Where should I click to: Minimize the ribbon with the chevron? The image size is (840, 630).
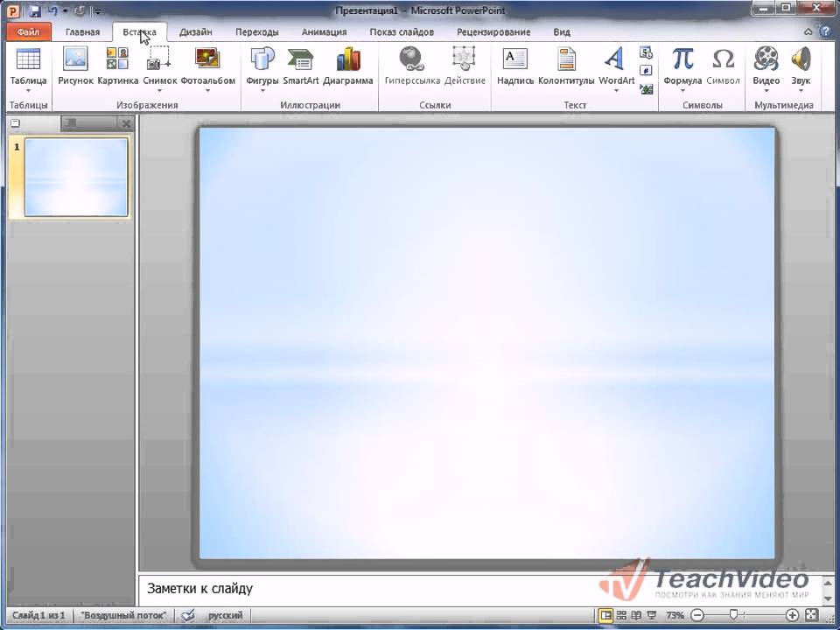click(x=808, y=31)
